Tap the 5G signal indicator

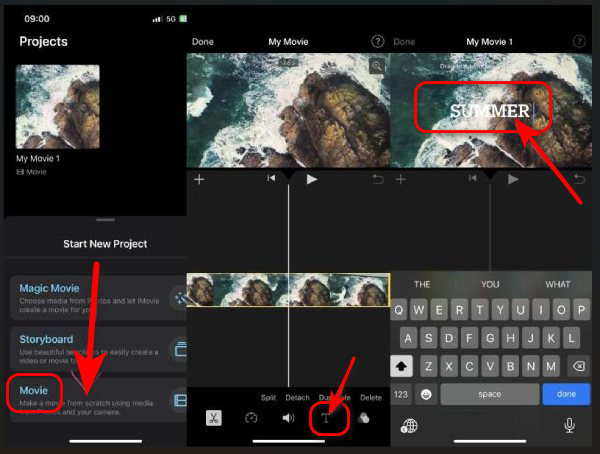171,19
